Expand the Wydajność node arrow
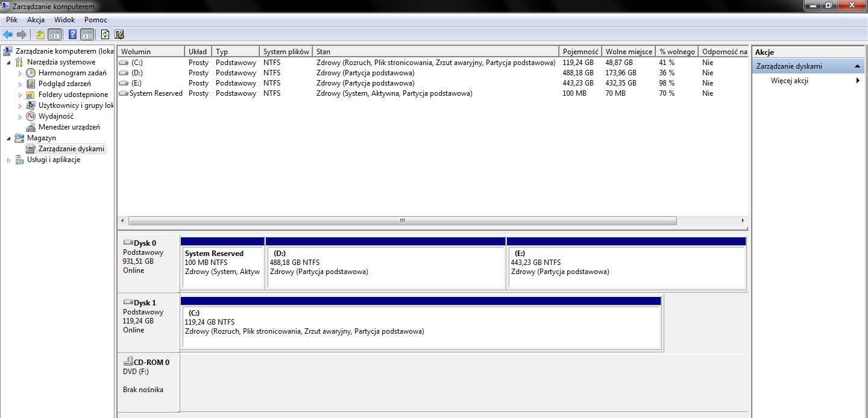The image size is (868, 418). [20, 117]
